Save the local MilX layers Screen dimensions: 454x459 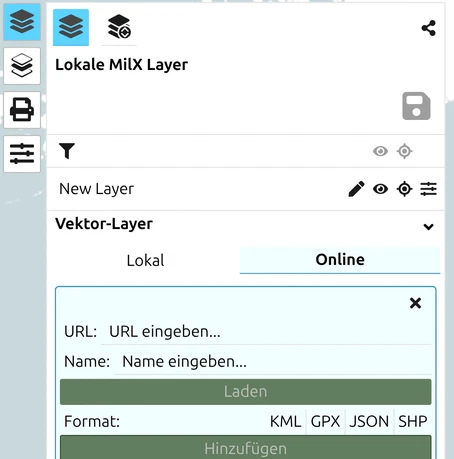[416, 106]
